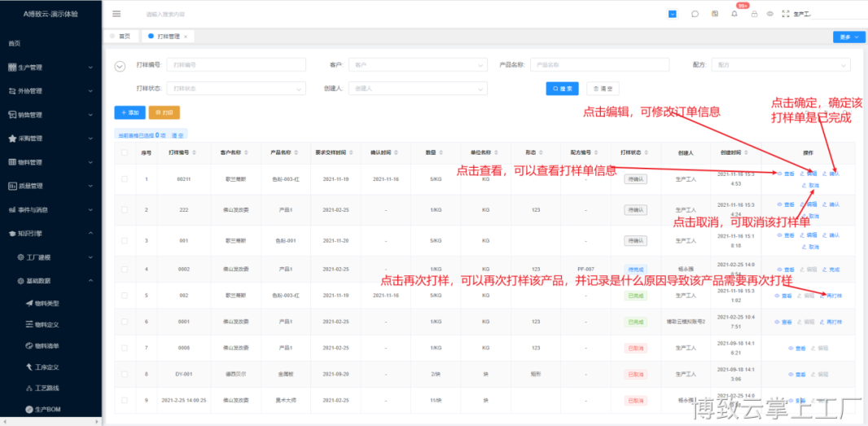Cancel row 00211 with 取消 link
This screenshot has width=868, height=426.
pyautogui.click(x=810, y=185)
